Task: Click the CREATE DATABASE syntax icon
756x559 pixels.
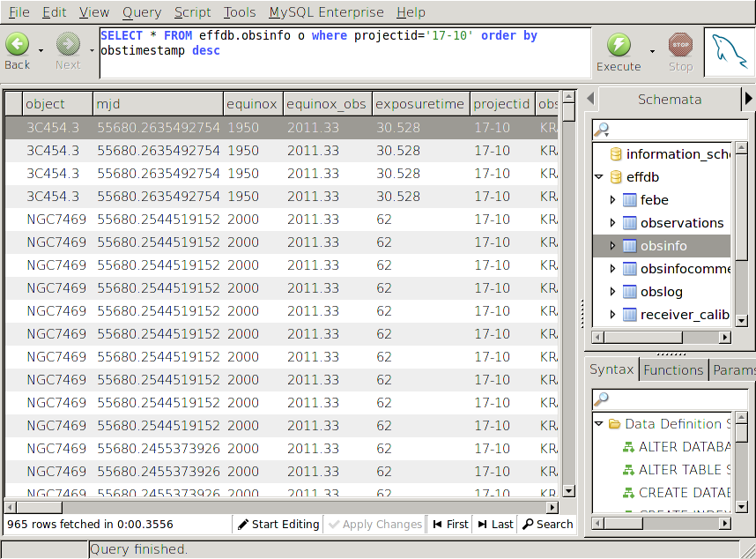Action: coord(628,493)
